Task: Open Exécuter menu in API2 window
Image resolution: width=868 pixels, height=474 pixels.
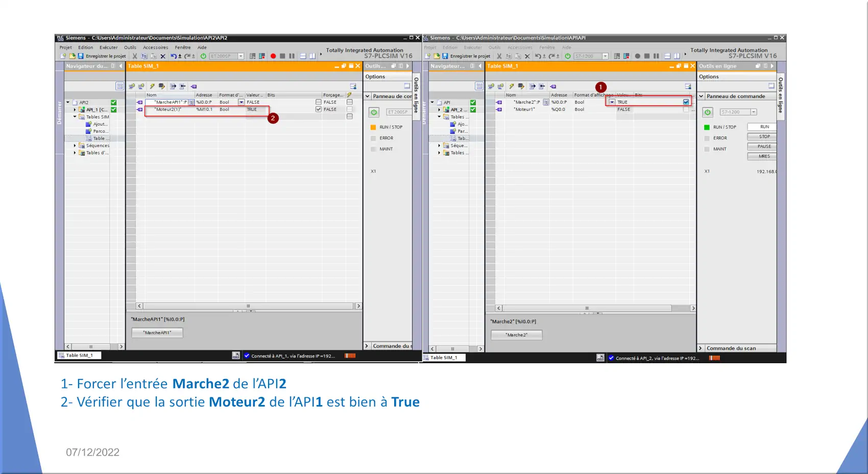Action: pyautogui.click(x=109, y=48)
